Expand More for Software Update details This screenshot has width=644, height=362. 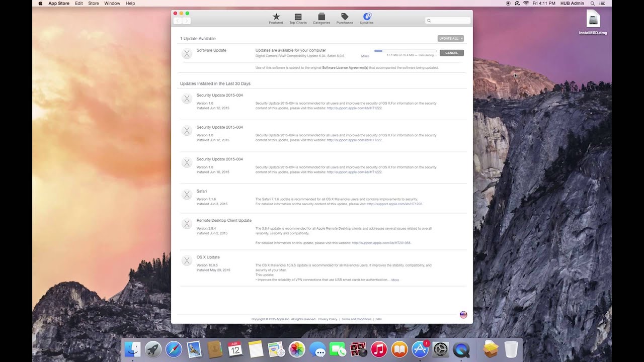[365, 56]
